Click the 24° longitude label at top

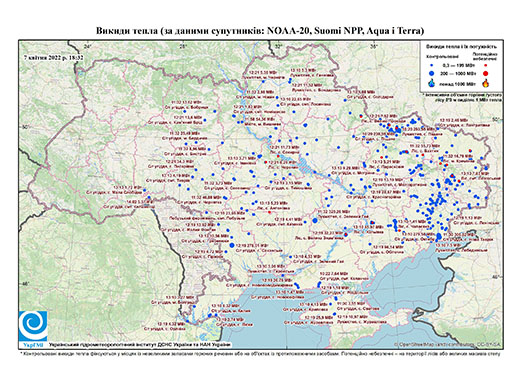coord(88,46)
